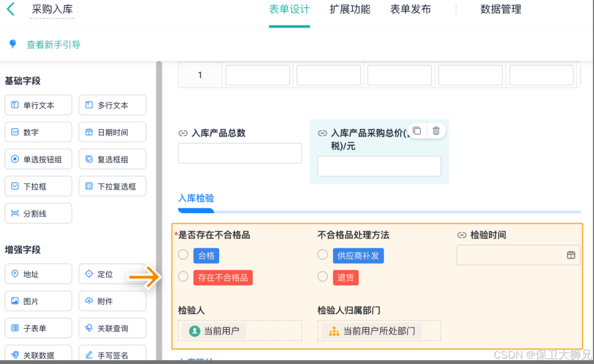Click the first cell in row 1
The width and height of the screenshot is (594, 364).
point(258,75)
